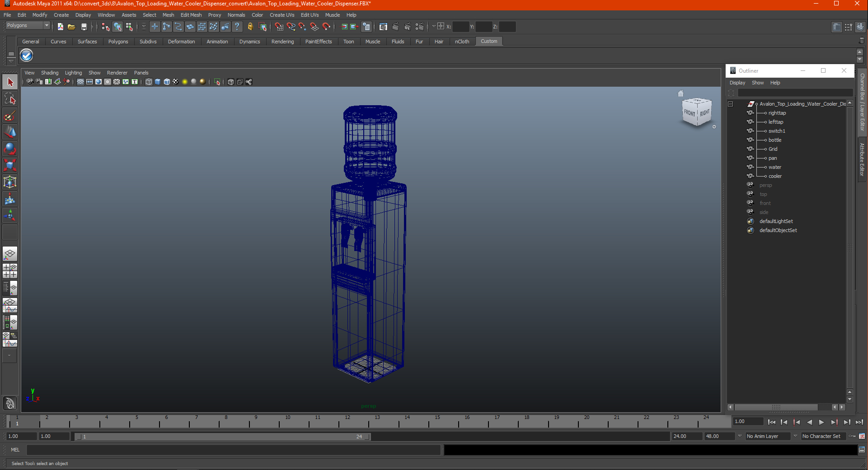Click the Select camera icon in viewport toolbar
The width and height of the screenshot is (868, 470).
(x=30, y=82)
